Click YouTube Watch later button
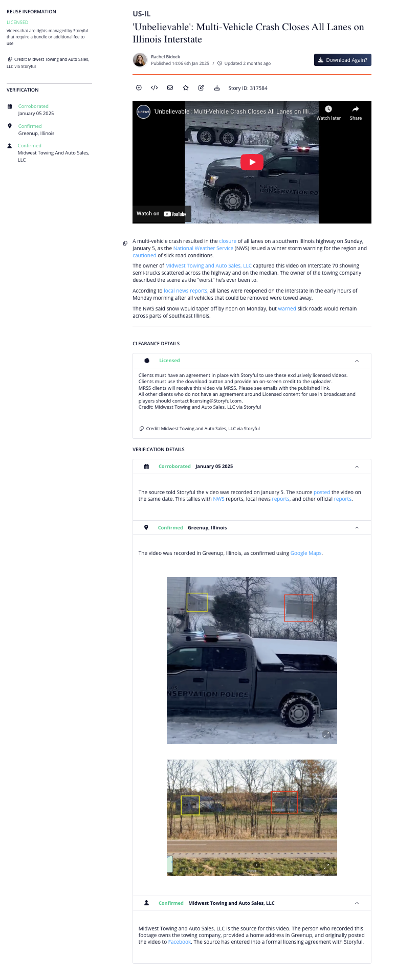Image resolution: width=396 pixels, height=980 pixels. tap(328, 113)
